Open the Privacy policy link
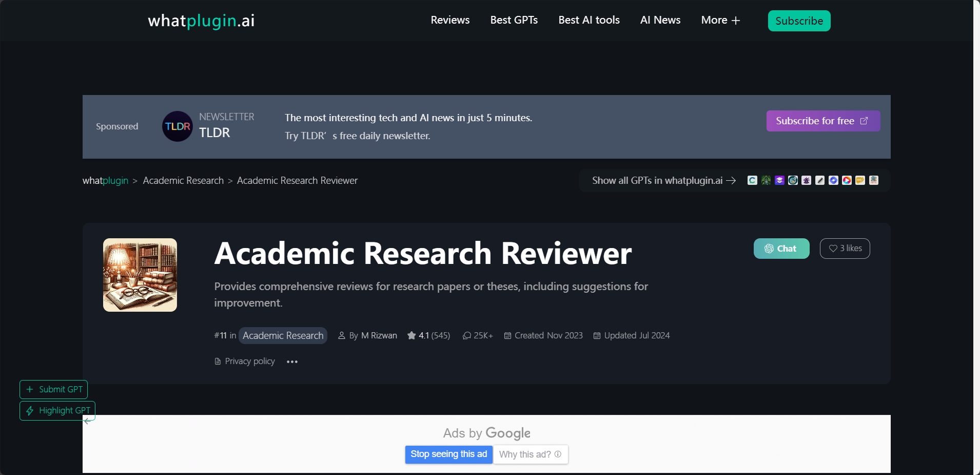This screenshot has height=475, width=980. click(x=245, y=362)
